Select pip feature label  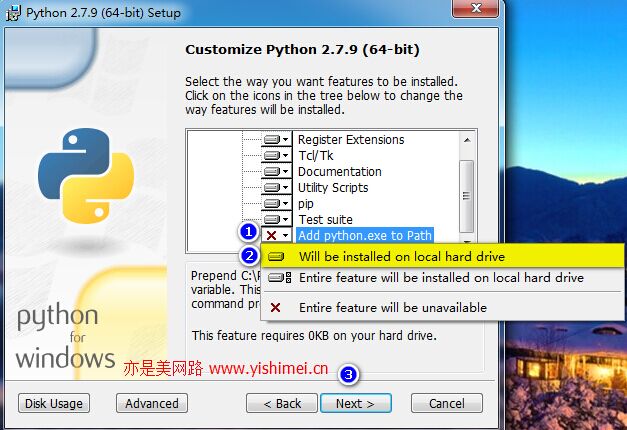pyautogui.click(x=306, y=204)
